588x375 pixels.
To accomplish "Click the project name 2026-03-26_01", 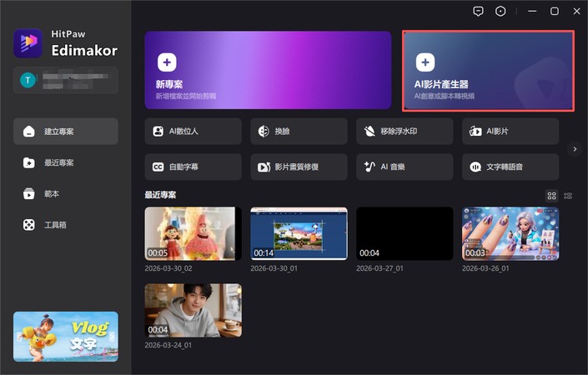I will click(485, 268).
